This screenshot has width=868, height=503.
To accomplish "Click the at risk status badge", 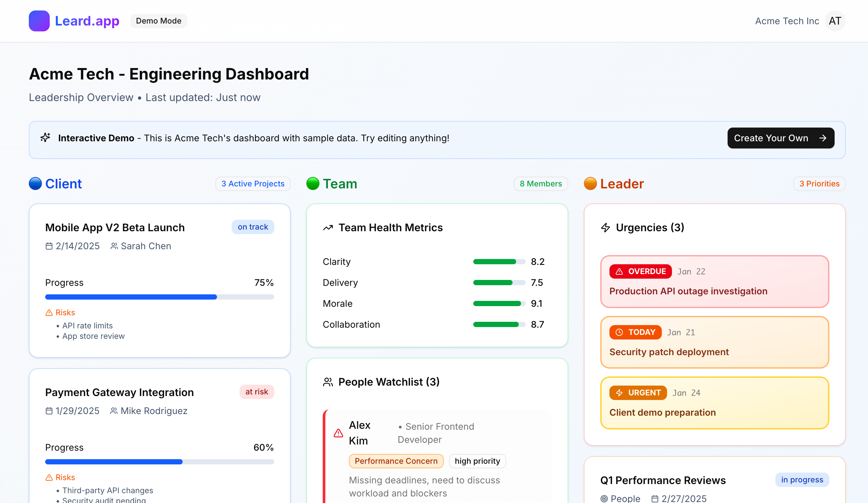I will [x=257, y=392].
